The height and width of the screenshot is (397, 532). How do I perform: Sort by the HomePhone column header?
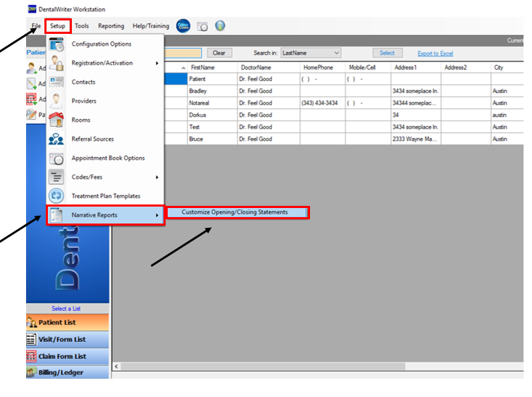[x=318, y=68]
